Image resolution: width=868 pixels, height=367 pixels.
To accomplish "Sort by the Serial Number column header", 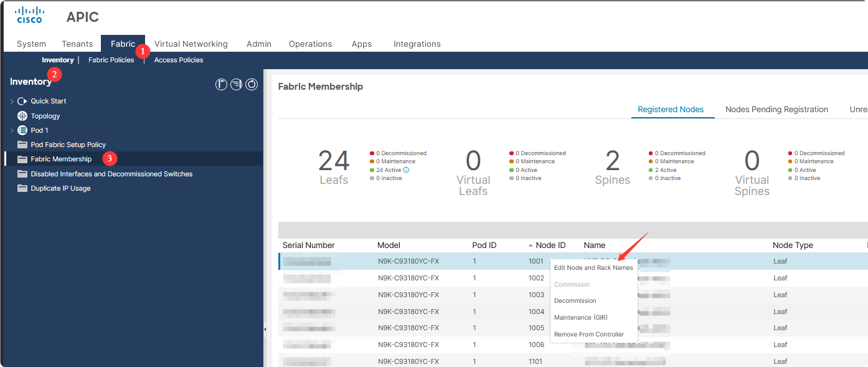I will pyautogui.click(x=309, y=245).
